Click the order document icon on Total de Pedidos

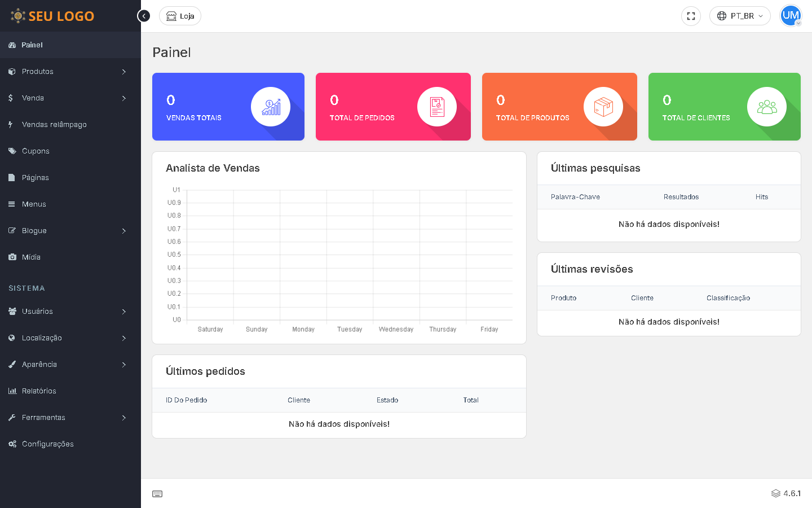tap(437, 107)
